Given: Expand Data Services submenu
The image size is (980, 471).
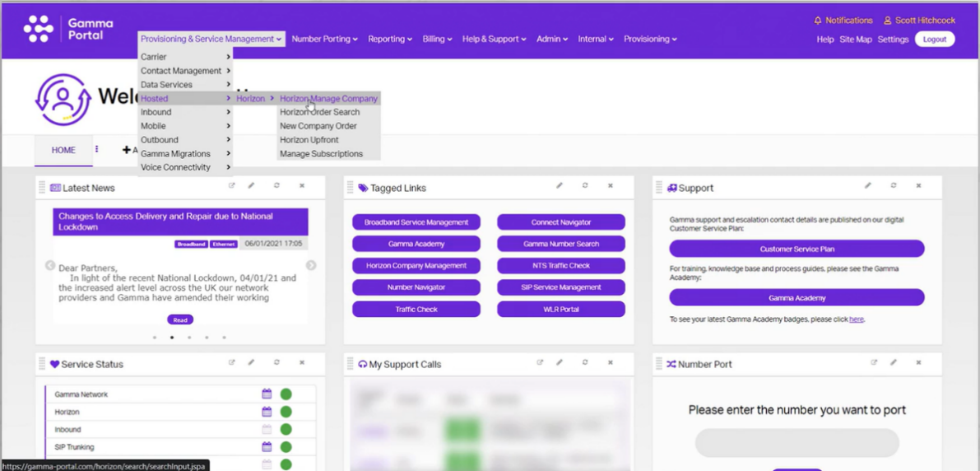Looking at the screenshot, I should (186, 85).
